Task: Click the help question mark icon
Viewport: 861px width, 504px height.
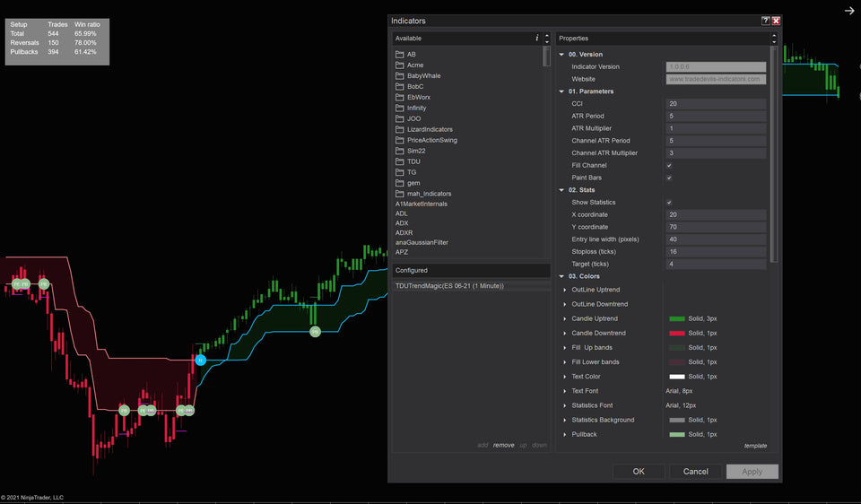Action: coord(766,21)
